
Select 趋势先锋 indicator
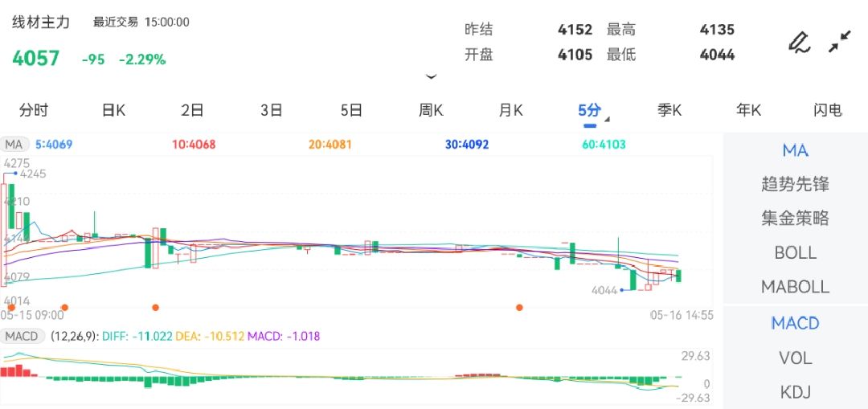795,184
